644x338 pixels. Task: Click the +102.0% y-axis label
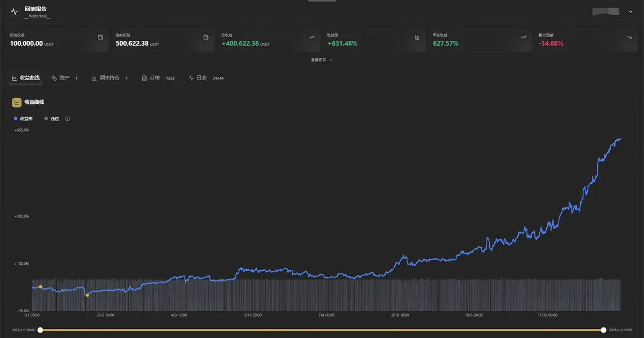pyautogui.click(x=21, y=264)
